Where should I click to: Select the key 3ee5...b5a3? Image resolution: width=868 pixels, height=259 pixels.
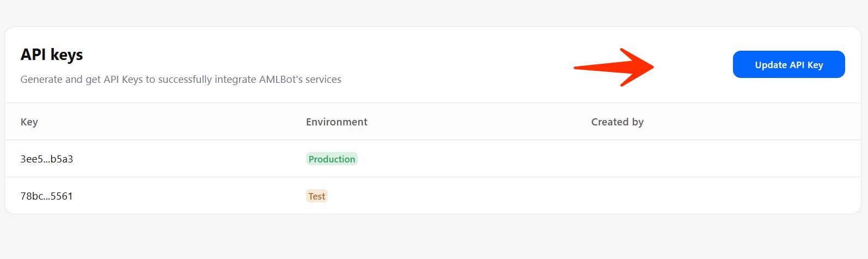pos(47,159)
